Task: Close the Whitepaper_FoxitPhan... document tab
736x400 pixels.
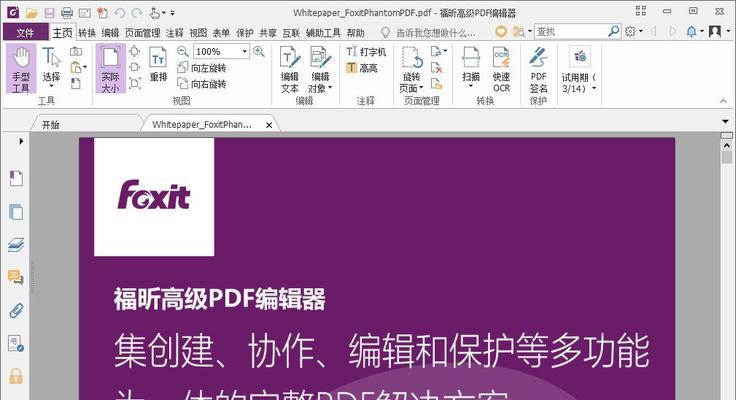Action: [x=269, y=125]
